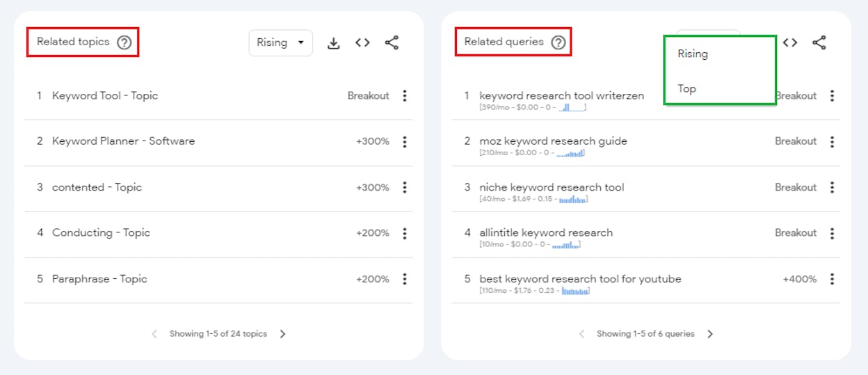Screen dimensions: 868x375
Task: Open options for best keyword research tool for youtube
Action: (x=833, y=279)
